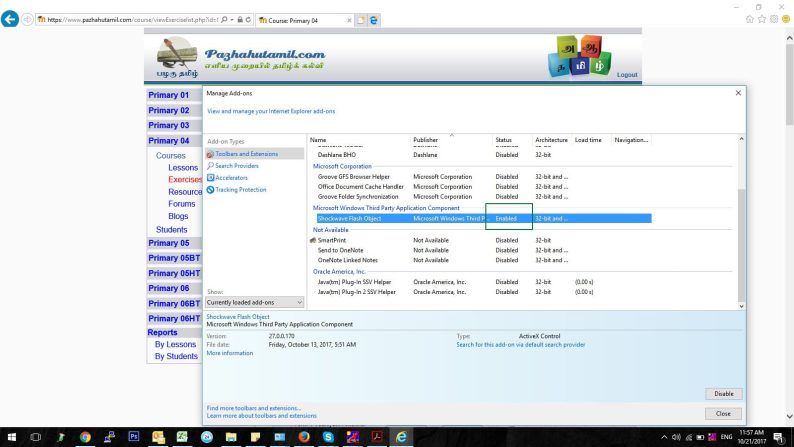The height and width of the screenshot is (447, 794).
Task: Click the Logout link on the site
Action: click(627, 75)
